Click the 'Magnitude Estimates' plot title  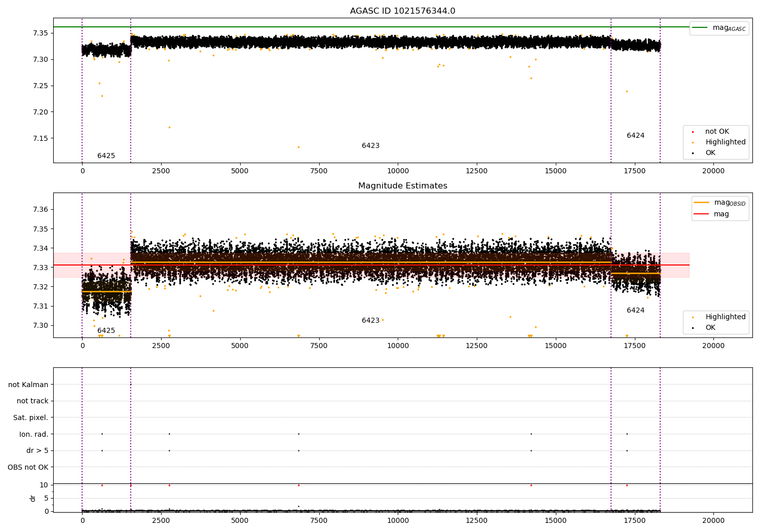pyautogui.click(x=402, y=186)
